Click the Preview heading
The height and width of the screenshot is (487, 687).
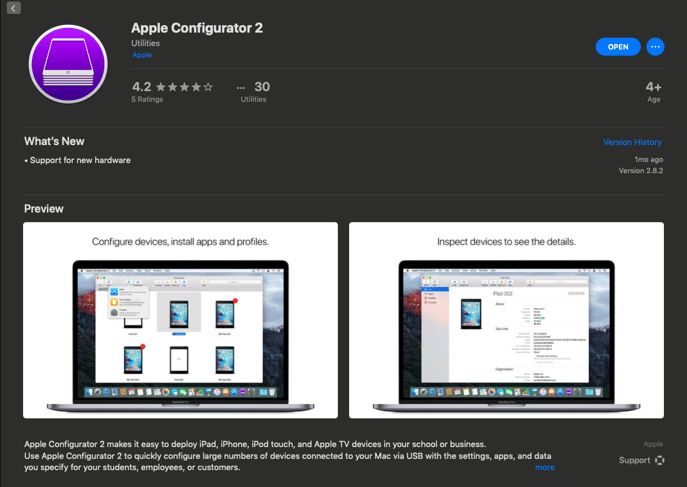coord(44,209)
